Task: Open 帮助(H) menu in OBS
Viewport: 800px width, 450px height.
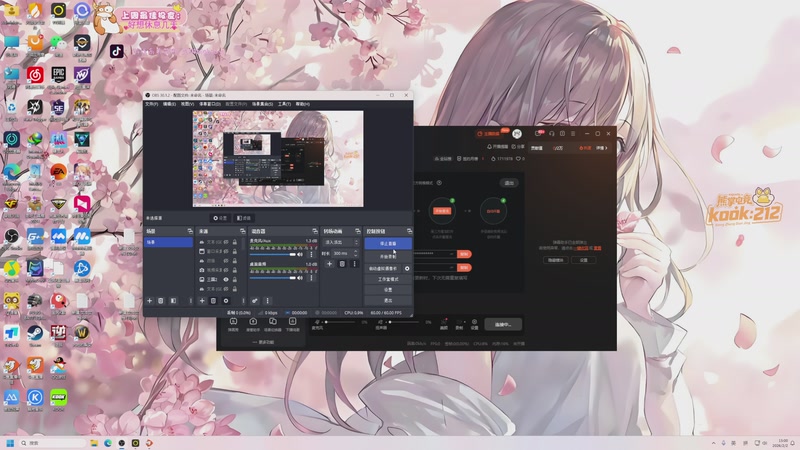Action: pos(303,104)
